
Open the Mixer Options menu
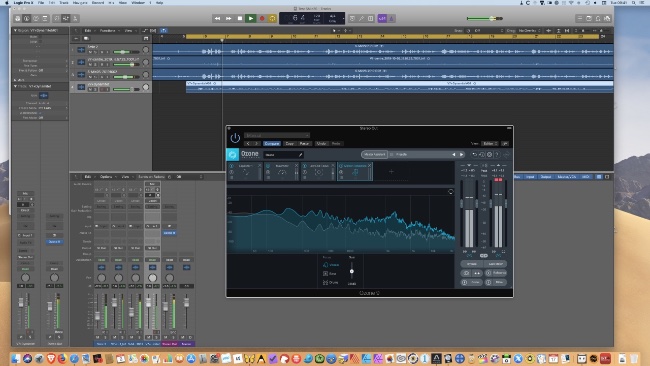[106, 177]
